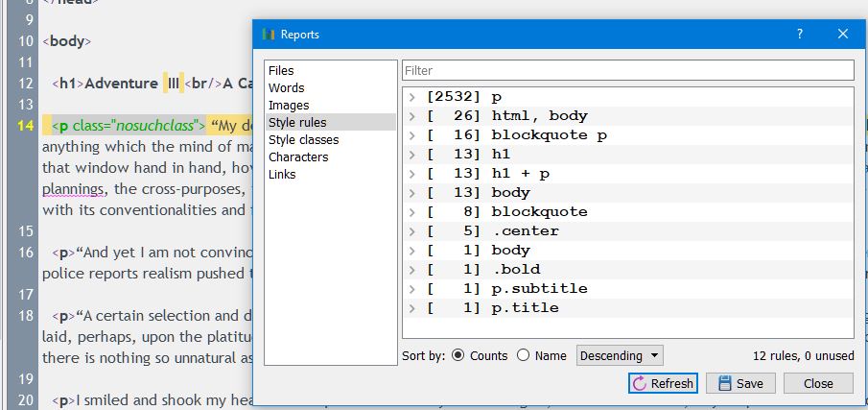868x410 pixels.
Task: Click line number 20 in editor gutter
Action: [x=26, y=400]
